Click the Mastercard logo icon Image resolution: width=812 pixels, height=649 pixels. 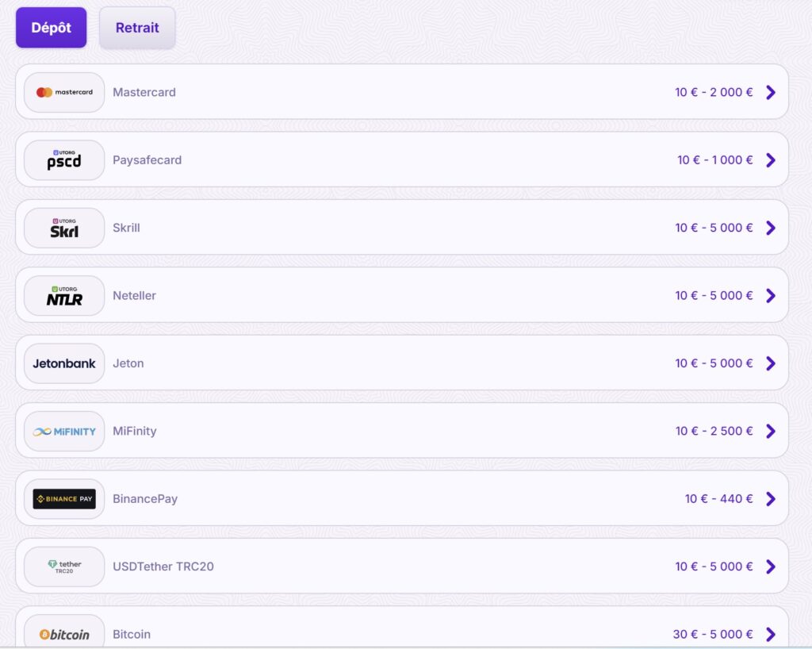64,92
